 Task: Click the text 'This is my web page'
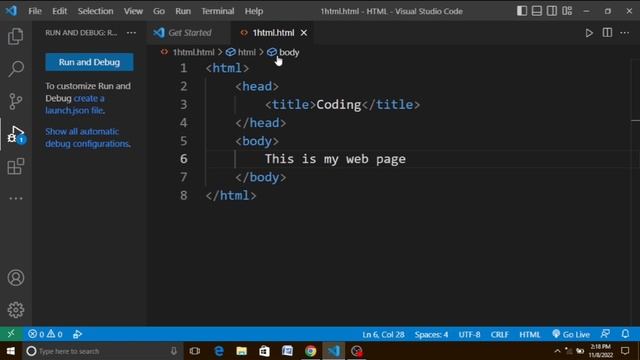pyautogui.click(x=335, y=159)
